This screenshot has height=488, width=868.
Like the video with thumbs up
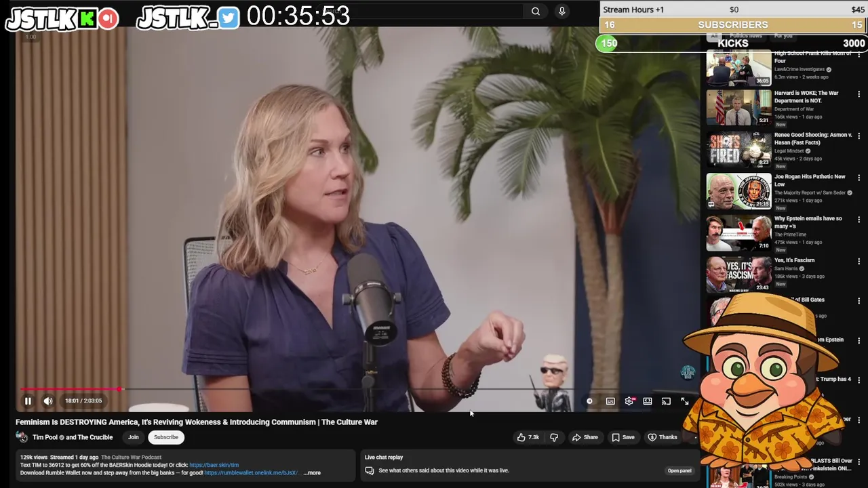click(x=528, y=437)
